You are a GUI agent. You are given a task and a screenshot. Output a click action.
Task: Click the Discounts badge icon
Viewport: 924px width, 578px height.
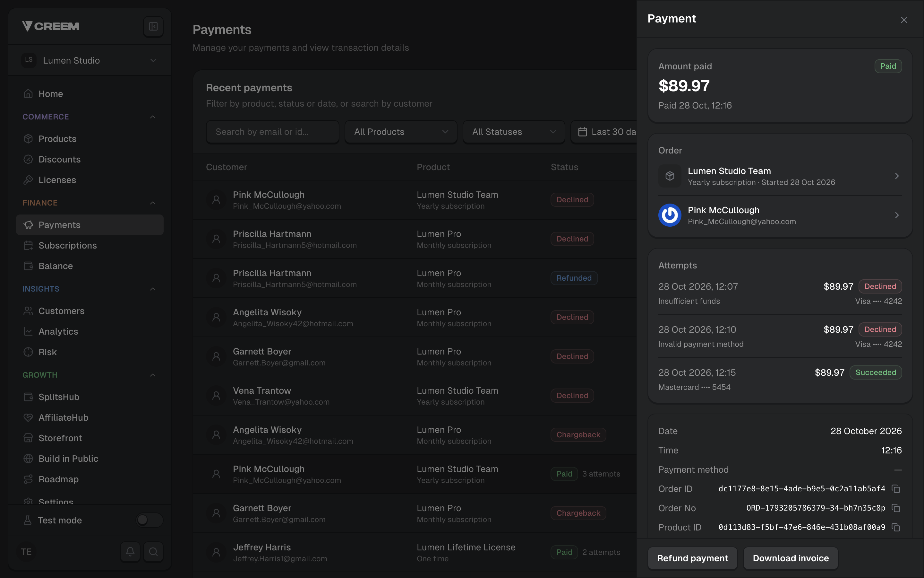28,159
